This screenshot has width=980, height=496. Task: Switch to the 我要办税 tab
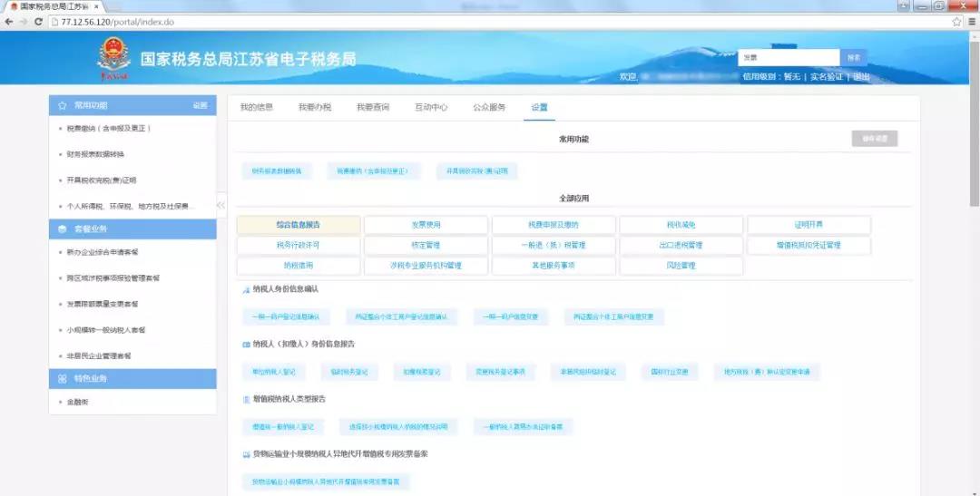[315, 107]
